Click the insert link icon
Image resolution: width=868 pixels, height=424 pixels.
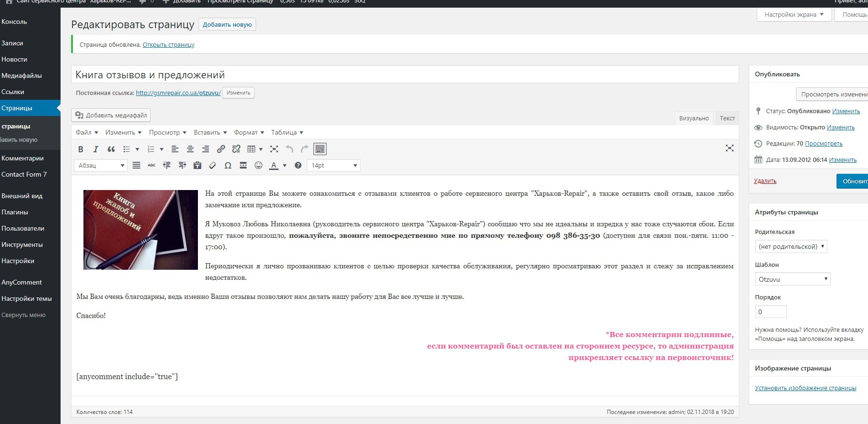(221, 149)
